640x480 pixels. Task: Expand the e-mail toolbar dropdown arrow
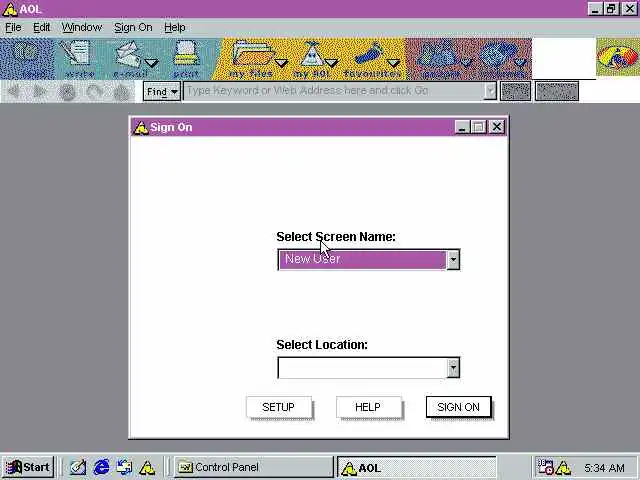[152, 63]
